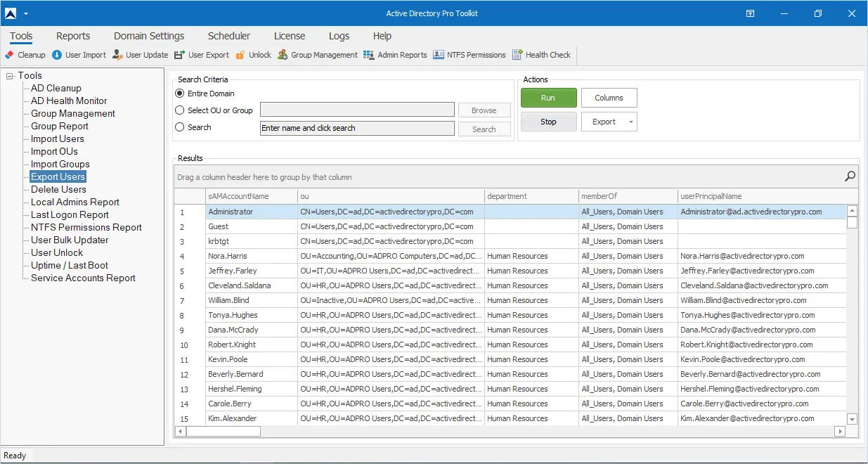
Task: Click the OU or Group path field
Action: 357,109
